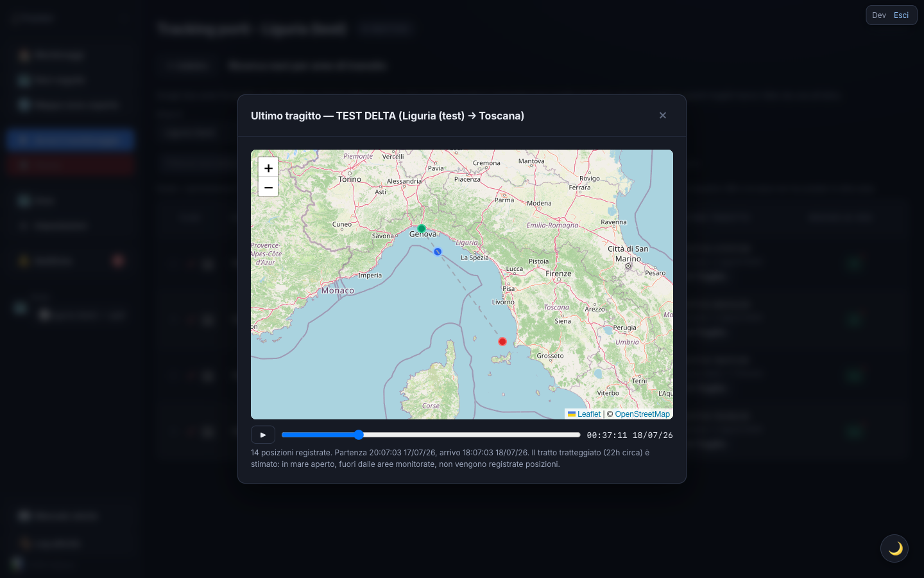Click the dialog title Ultimo tragitto — TEST DELTA
This screenshot has width=924, height=578.
tap(388, 116)
